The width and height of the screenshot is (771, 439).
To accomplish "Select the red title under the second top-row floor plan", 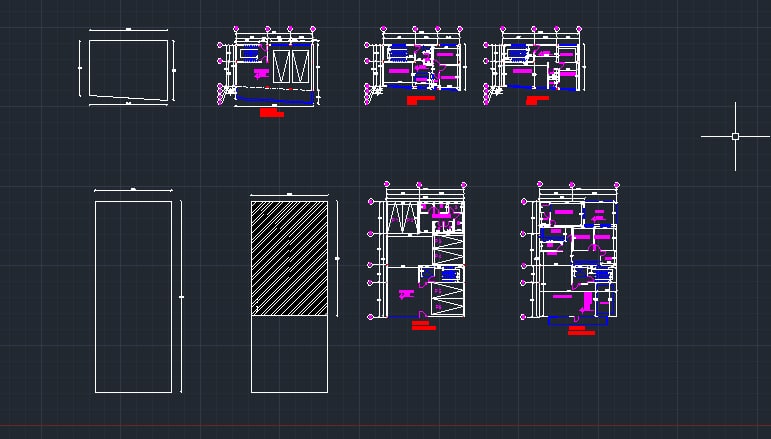I will [420, 98].
